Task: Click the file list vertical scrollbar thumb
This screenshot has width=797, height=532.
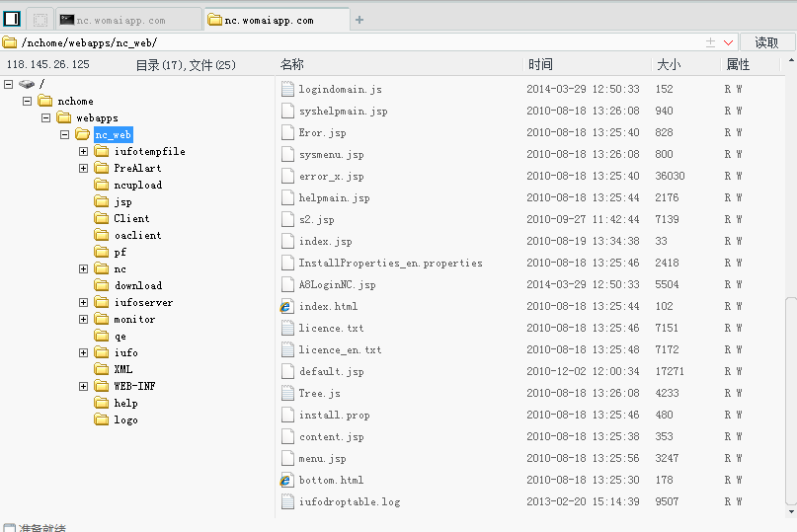Action: coord(791,401)
